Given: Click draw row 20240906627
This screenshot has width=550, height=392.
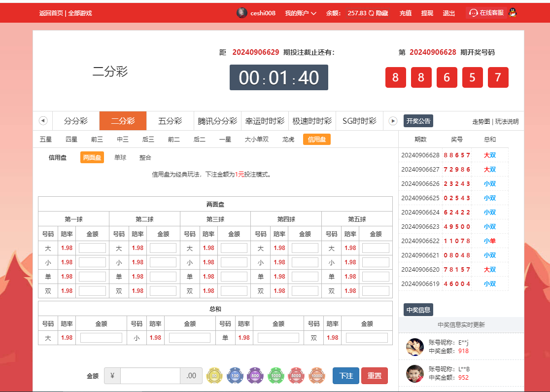Looking at the screenshot, I should pos(453,170).
